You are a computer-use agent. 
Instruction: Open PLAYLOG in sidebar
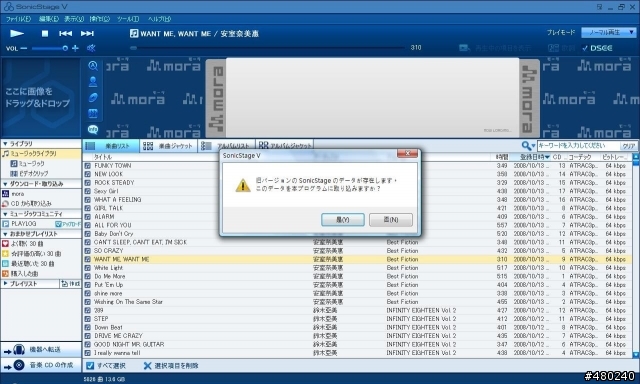19,224
